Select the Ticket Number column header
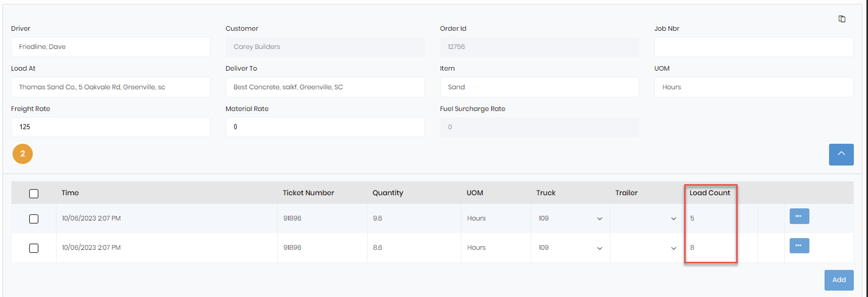868x297 pixels. pos(308,192)
